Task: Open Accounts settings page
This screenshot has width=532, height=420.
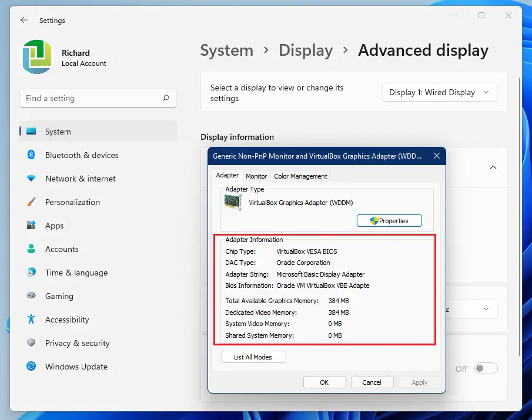Action: (98, 249)
